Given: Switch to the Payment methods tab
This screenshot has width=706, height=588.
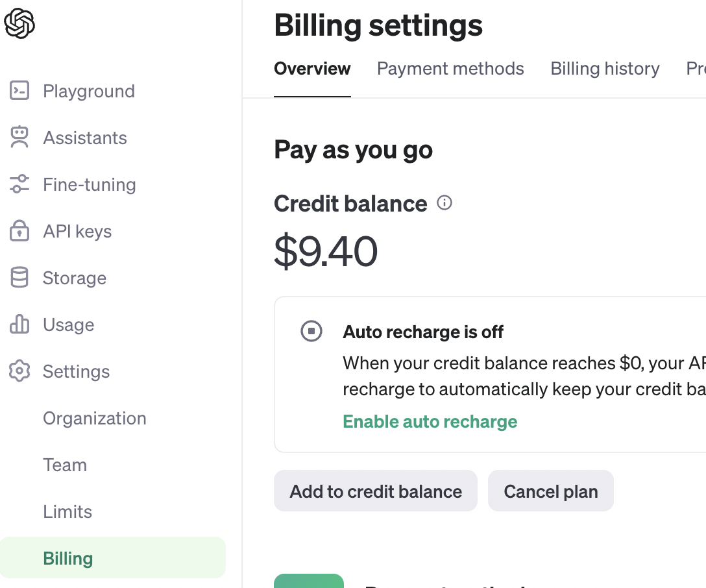Looking at the screenshot, I should pyautogui.click(x=450, y=69).
